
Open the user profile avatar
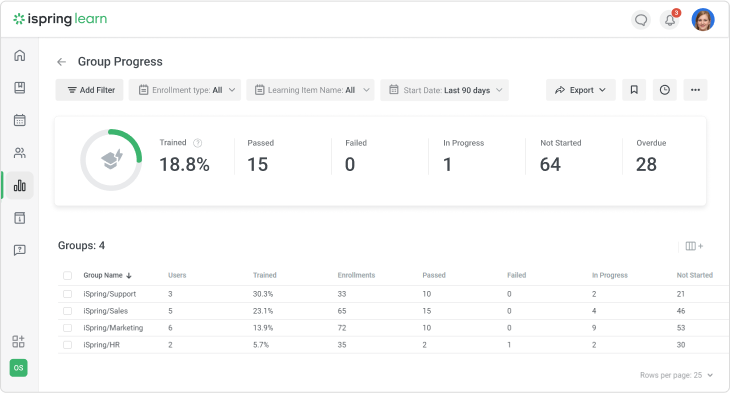(x=703, y=20)
